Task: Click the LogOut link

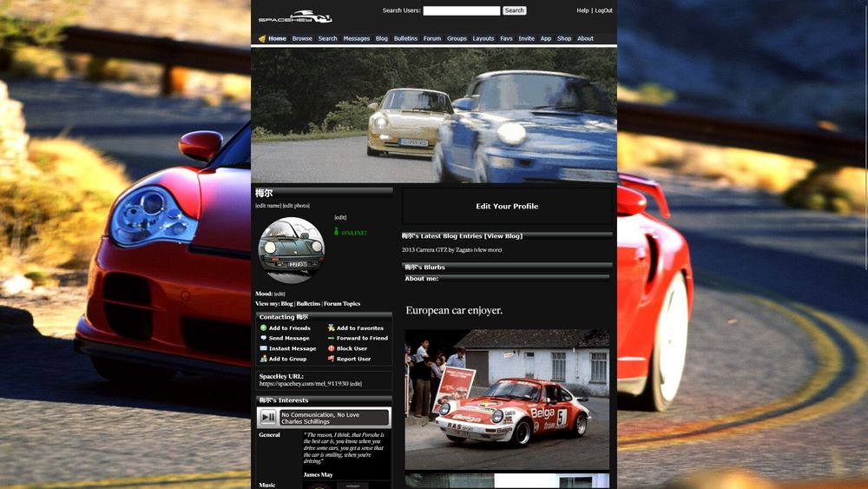Action: 603,10
